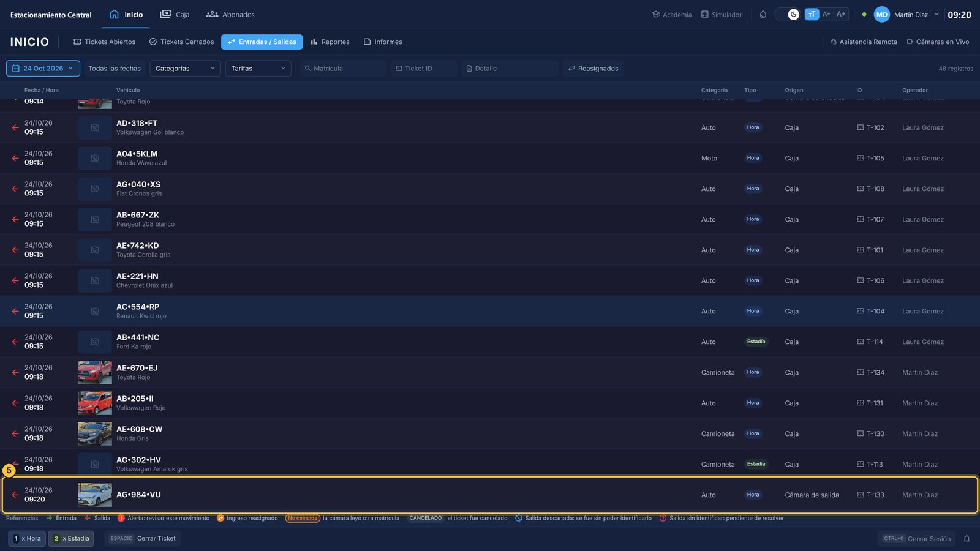Toggle the Reasignados filter
Screen dimensions: 980x551
pos(593,69)
